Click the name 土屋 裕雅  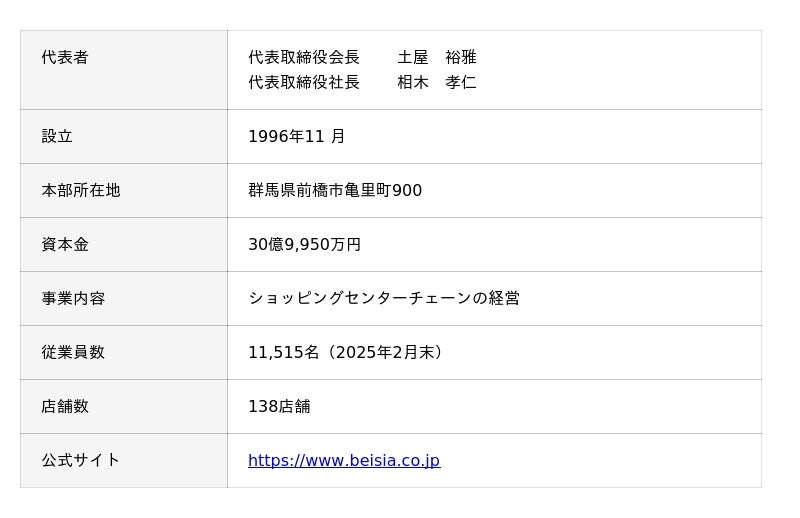coord(437,58)
